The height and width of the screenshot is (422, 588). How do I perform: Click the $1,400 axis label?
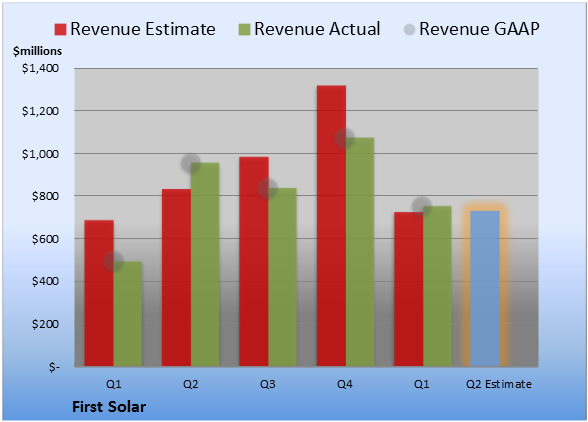pos(40,68)
